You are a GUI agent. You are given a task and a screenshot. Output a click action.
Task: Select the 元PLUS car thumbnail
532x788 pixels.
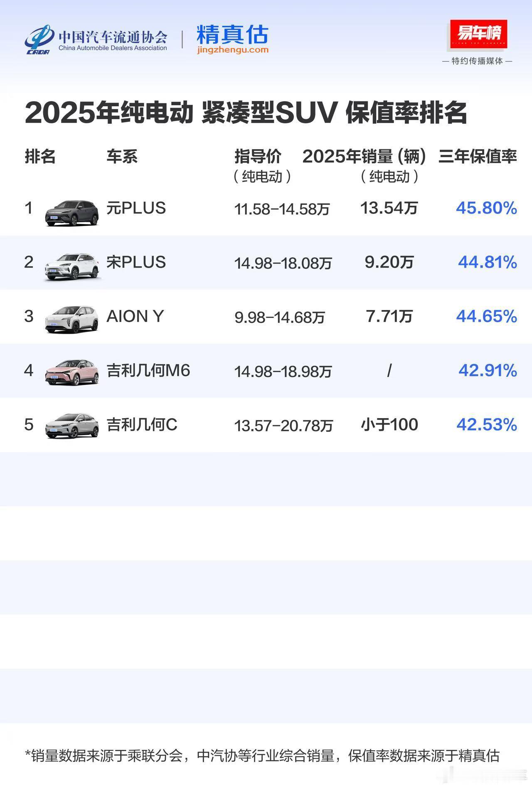[x=72, y=213]
